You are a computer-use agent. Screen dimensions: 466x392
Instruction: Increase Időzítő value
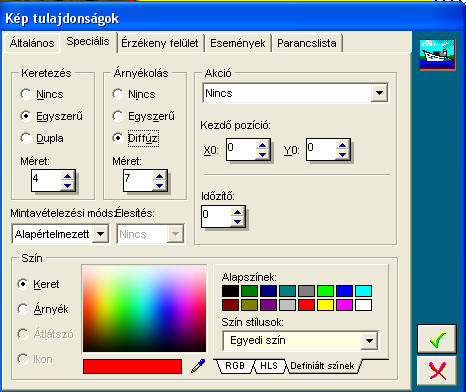tap(238, 212)
